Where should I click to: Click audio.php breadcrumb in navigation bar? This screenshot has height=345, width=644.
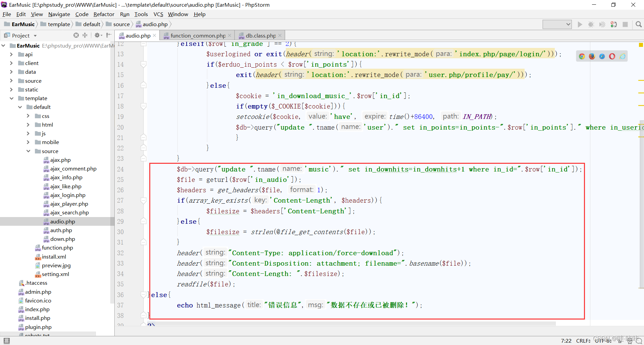point(152,24)
